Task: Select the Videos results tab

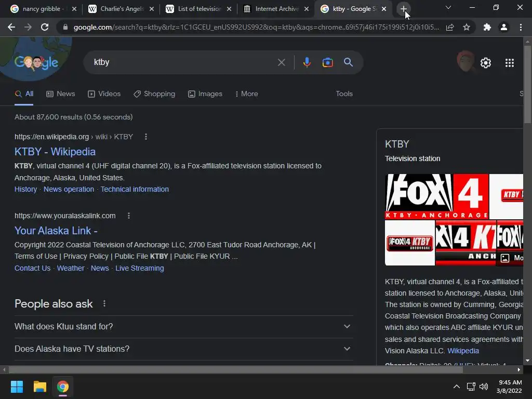Action: pos(104,94)
